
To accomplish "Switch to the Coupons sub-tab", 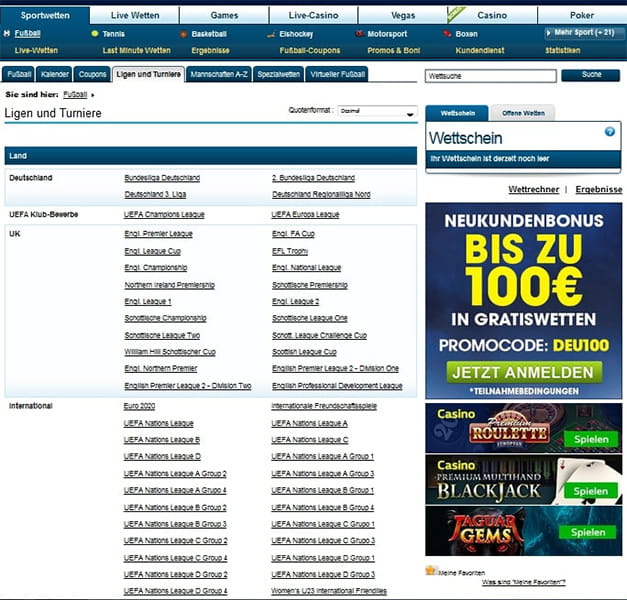I will tap(92, 74).
